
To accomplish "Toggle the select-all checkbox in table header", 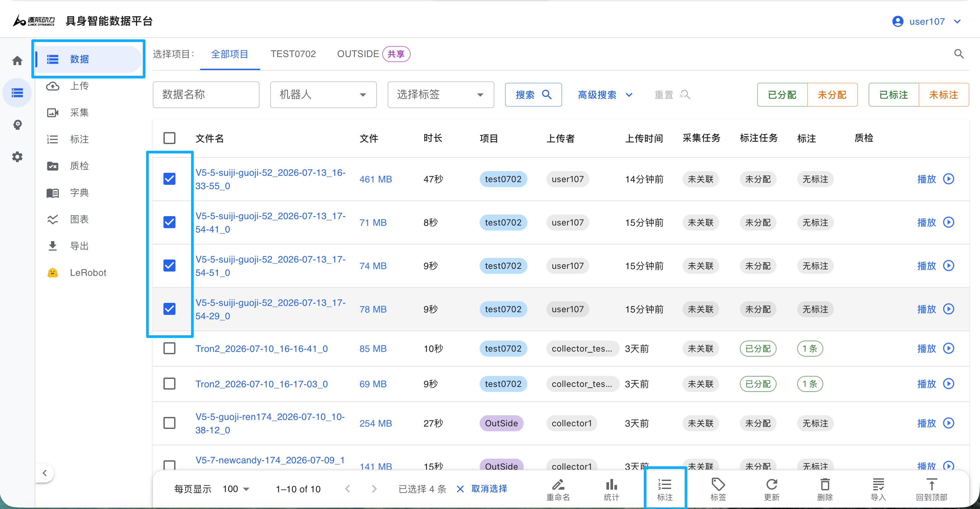I will [169, 138].
